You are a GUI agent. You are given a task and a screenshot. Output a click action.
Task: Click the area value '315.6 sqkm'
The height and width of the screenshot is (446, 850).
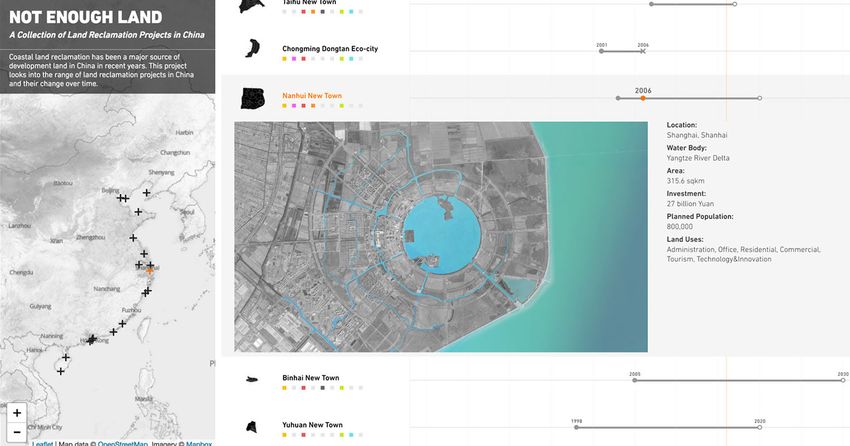click(686, 181)
